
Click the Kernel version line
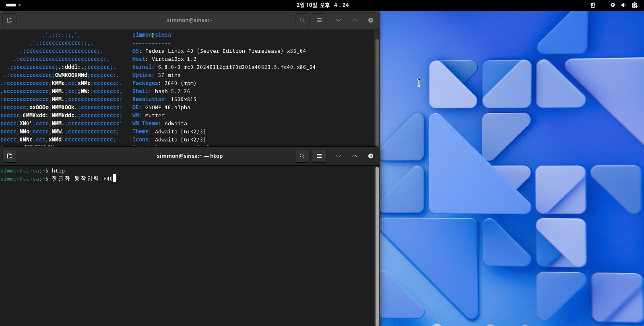224,67
